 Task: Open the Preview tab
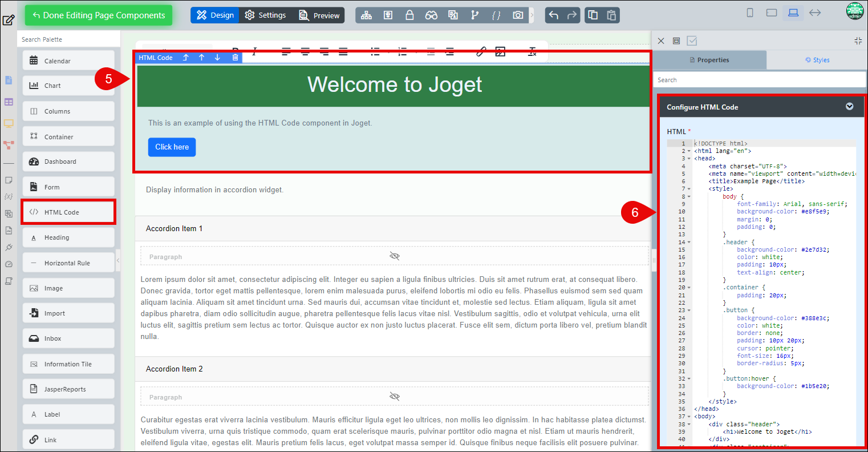[x=319, y=15]
